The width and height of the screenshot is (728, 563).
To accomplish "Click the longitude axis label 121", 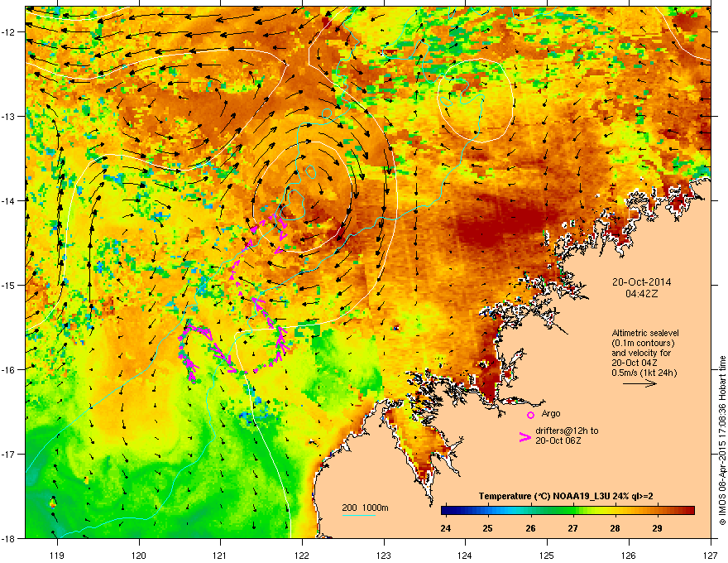I will [x=220, y=555].
